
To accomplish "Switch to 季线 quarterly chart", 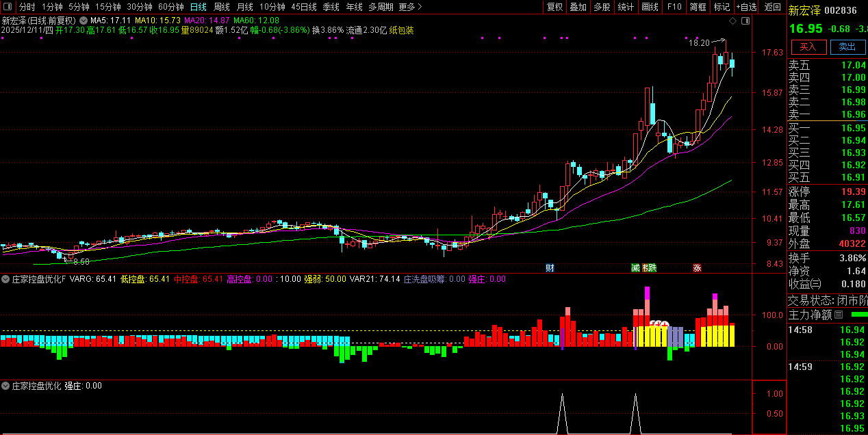I will (331, 7).
